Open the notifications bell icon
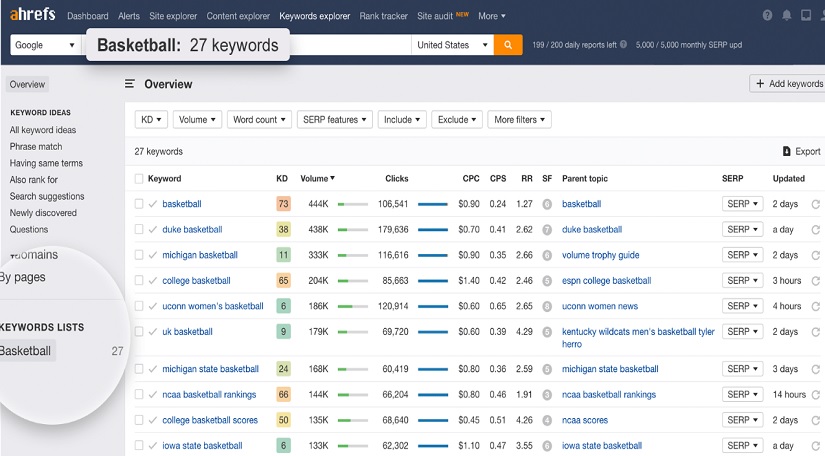 787,15
